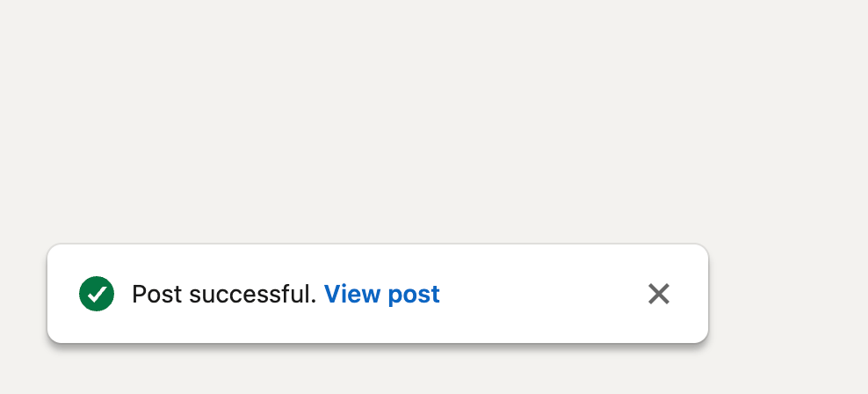Open the View post link
Screen dimensions: 868x394
pyautogui.click(x=381, y=294)
